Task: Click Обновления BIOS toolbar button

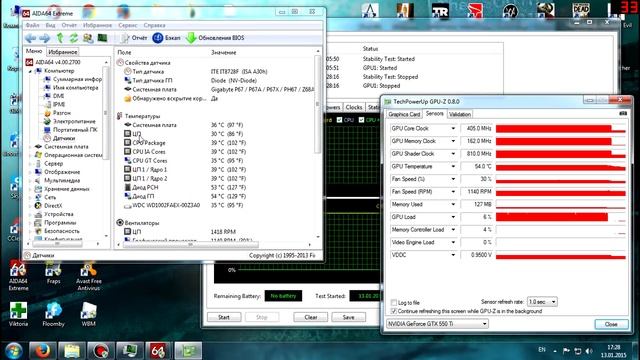Action: 215,38
